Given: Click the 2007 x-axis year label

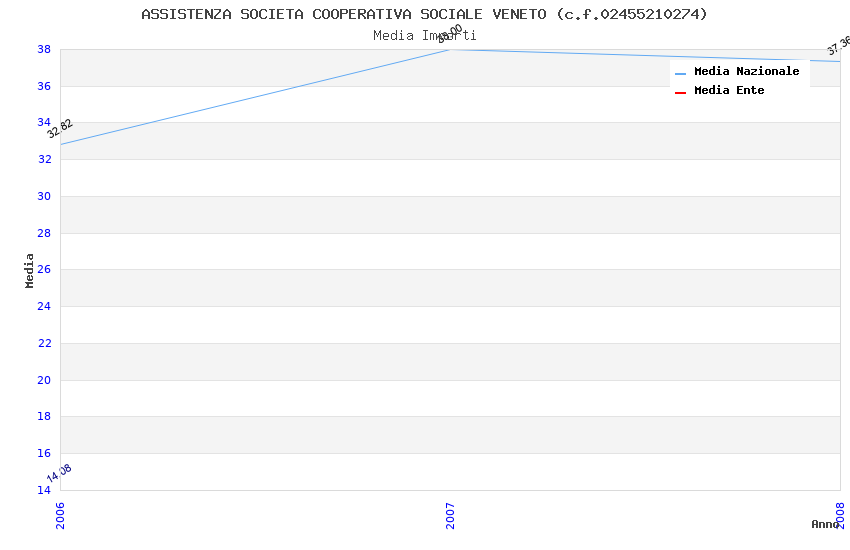Looking at the screenshot, I should pos(450,515).
